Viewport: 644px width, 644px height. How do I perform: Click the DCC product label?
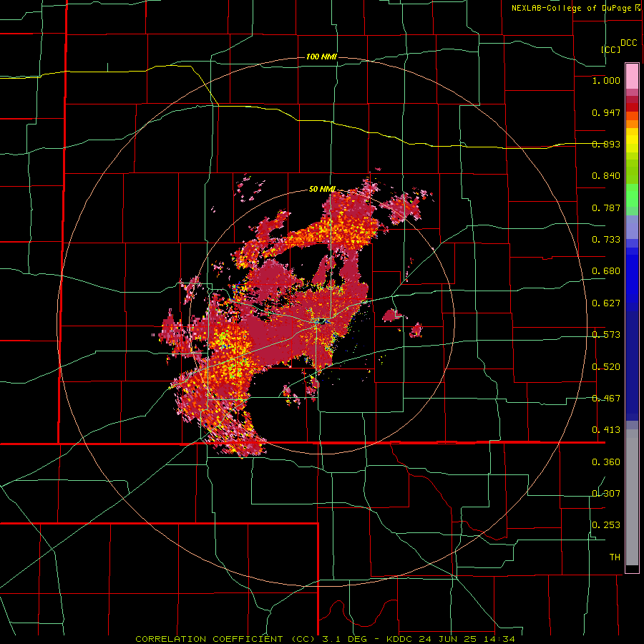[x=628, y=43]
